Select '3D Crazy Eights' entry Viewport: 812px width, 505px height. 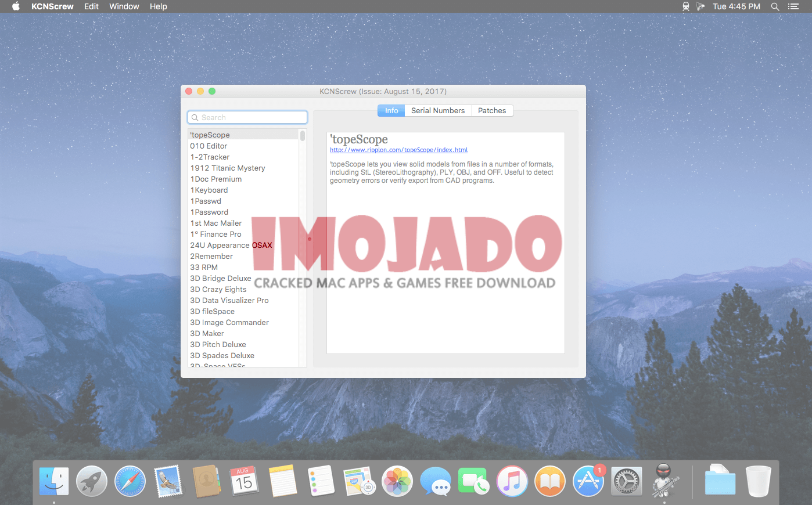click(243, 289)
